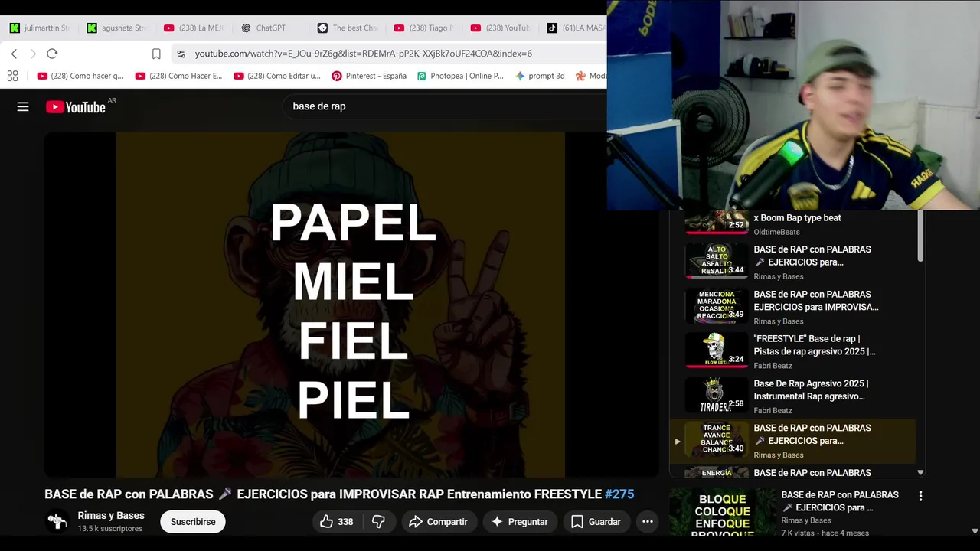Open bookmark '(228) Como hacer q...'
The width and height of the screenshot is (980, 551).
point(80,76)
